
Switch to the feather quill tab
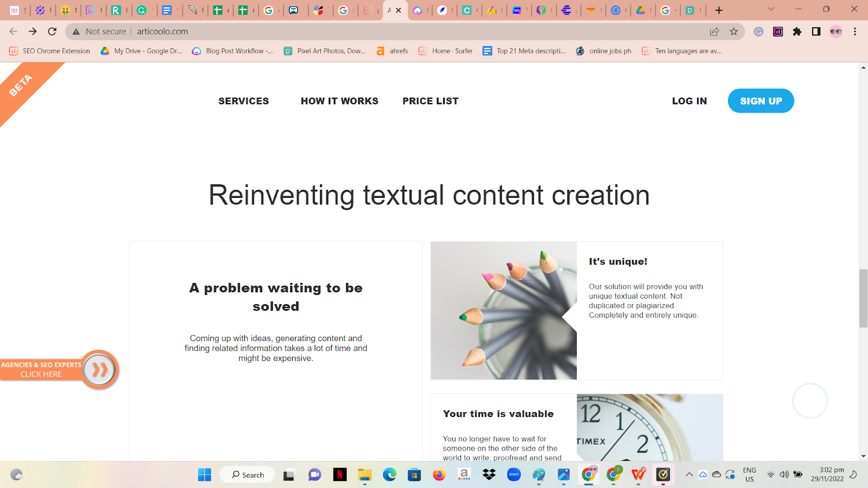click(x=192, y=10)
